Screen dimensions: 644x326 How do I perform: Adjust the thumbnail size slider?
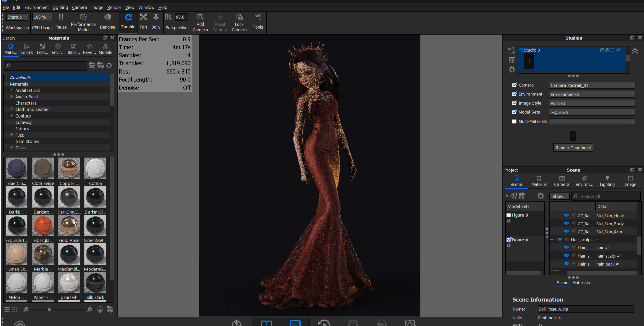49,310
